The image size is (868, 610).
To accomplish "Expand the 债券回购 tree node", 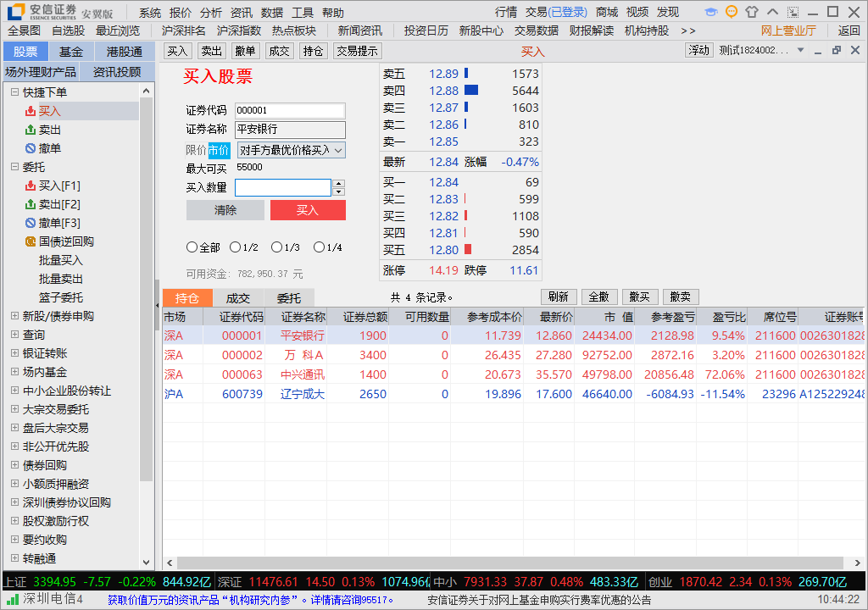I will 15,464.
